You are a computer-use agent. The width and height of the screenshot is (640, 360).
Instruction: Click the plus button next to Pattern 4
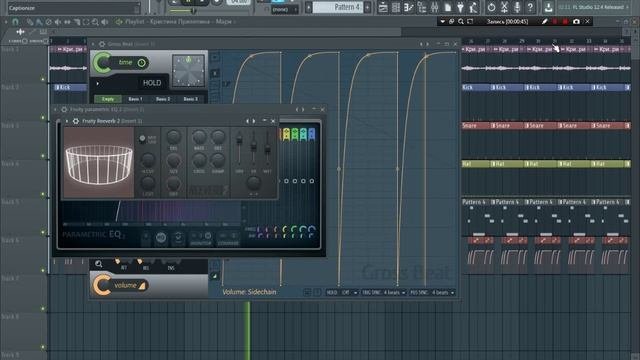click(x=367, y=7)
